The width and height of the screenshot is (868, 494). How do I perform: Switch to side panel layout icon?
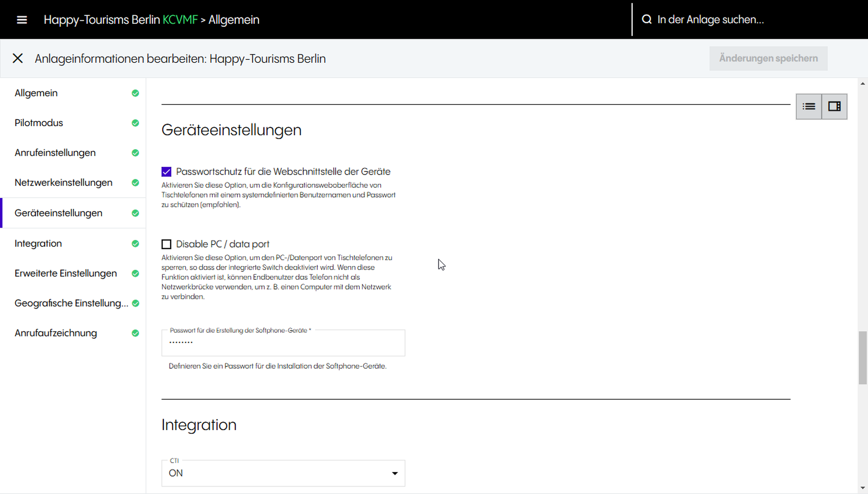(834, 106)
